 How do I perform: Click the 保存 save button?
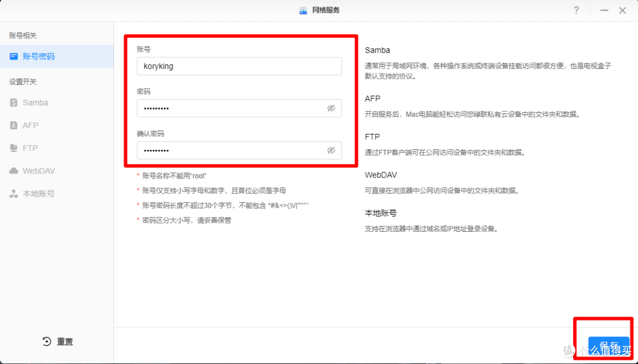tap(608, 346)
